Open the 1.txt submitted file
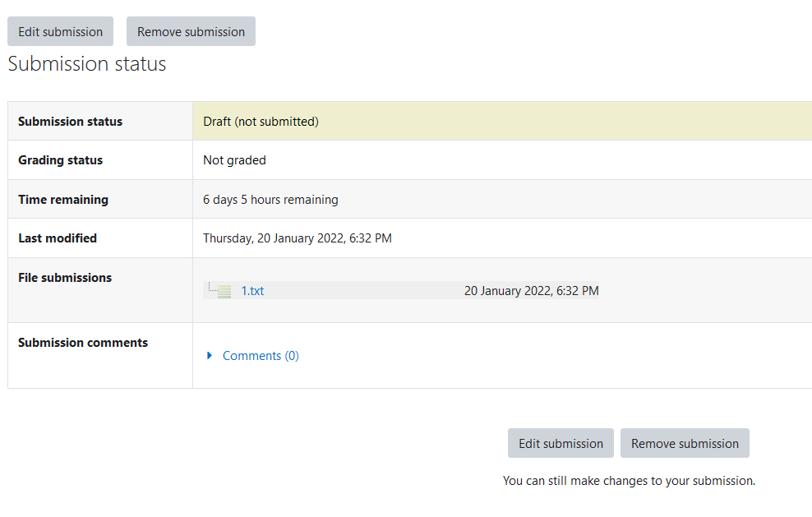Screen dimensions: 812x517 point(252,291)
